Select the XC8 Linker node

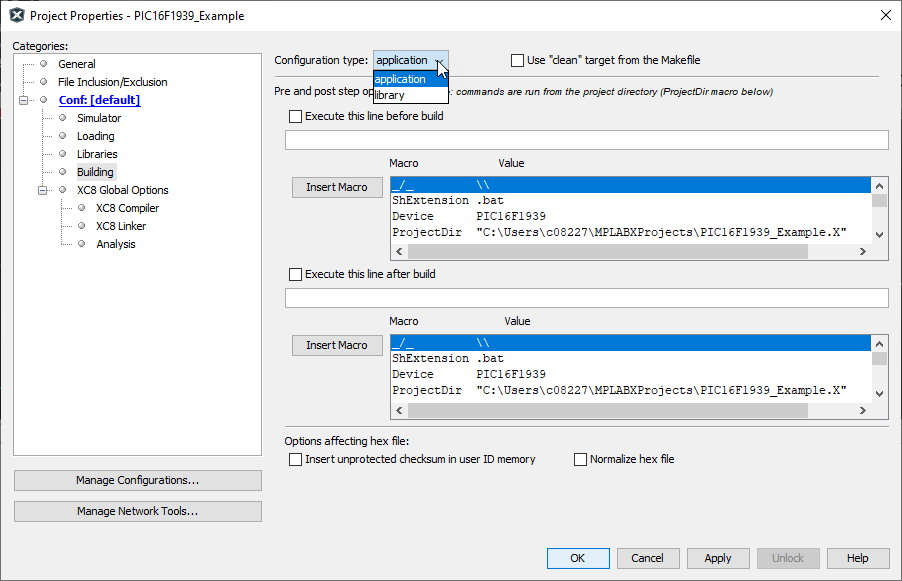click(x=120, y=226)
